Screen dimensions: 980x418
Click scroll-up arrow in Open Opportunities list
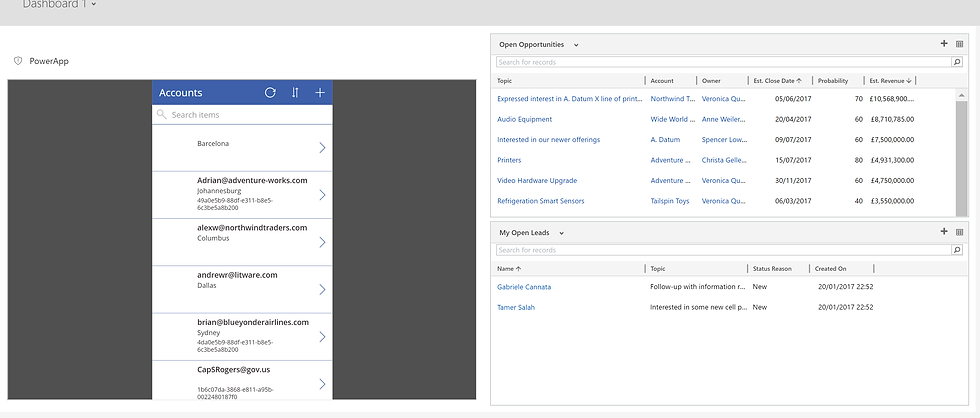[962, 94]
